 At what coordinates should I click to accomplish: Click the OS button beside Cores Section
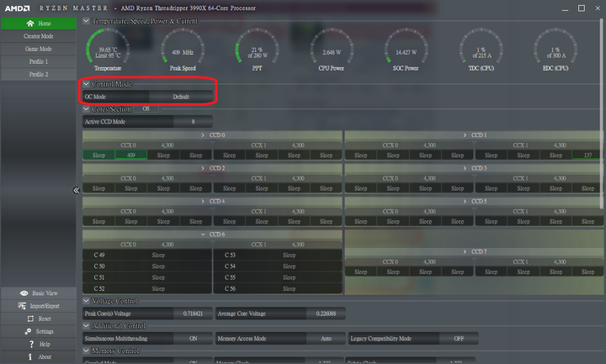146,108
